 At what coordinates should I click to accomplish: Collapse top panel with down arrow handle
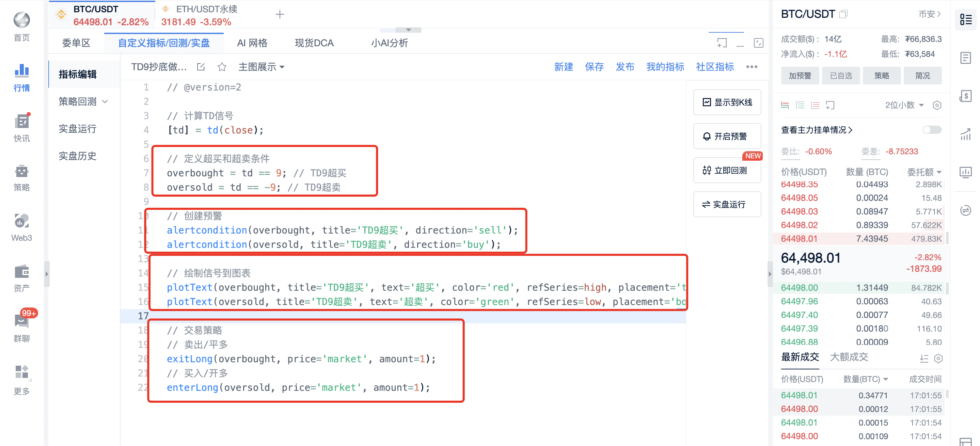(x=408, y=30)
